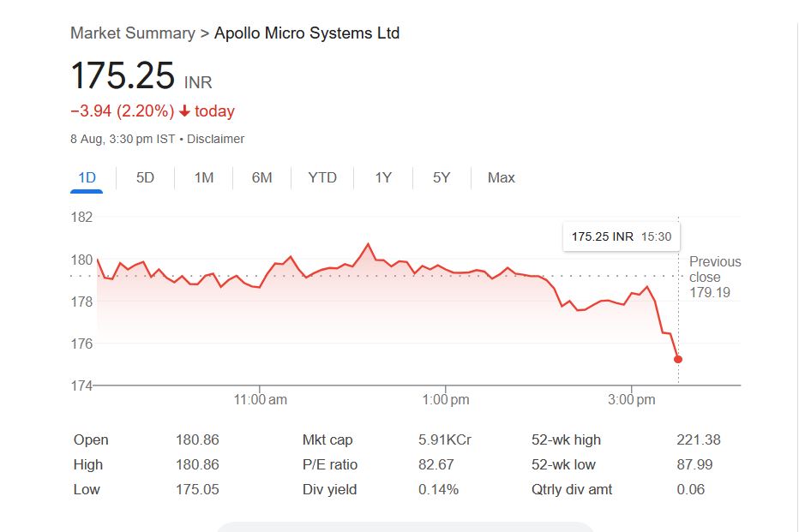
Task: Show the Max time range
Action: 502,178
